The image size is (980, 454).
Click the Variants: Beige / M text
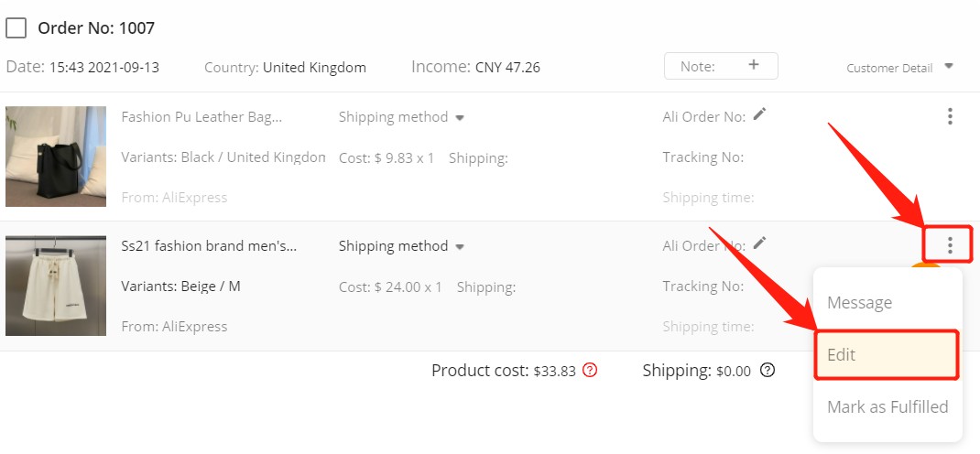(x=180, y=286)
